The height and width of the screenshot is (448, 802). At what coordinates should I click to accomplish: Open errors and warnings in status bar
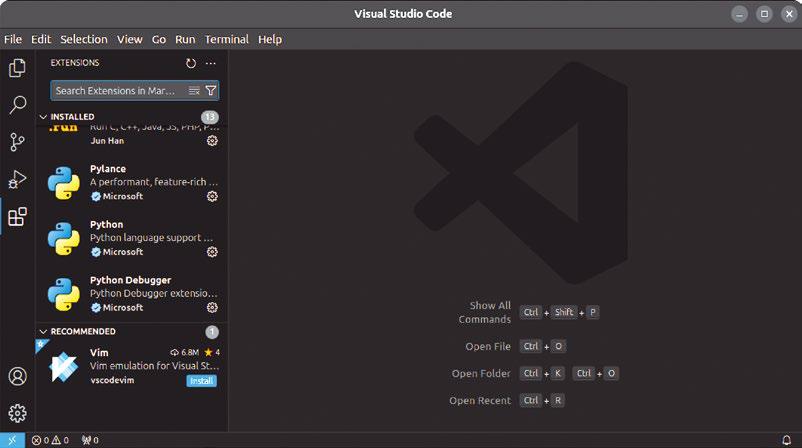tap(50, 440)
